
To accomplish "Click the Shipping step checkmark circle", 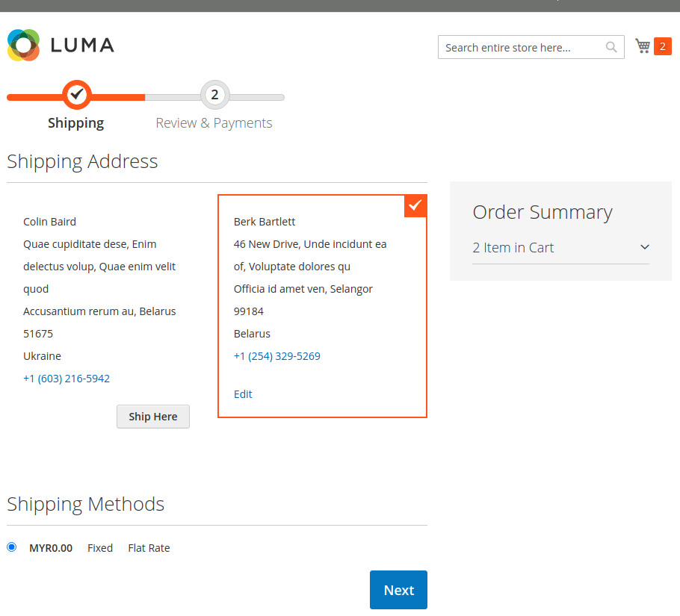I will pyautogui.click(x=75, y=95).
